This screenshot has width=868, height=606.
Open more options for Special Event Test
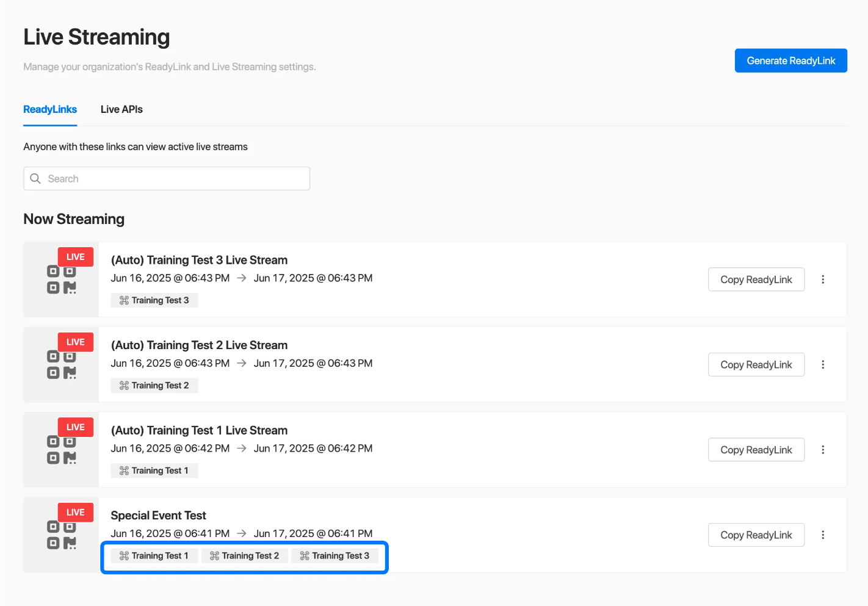823,535
